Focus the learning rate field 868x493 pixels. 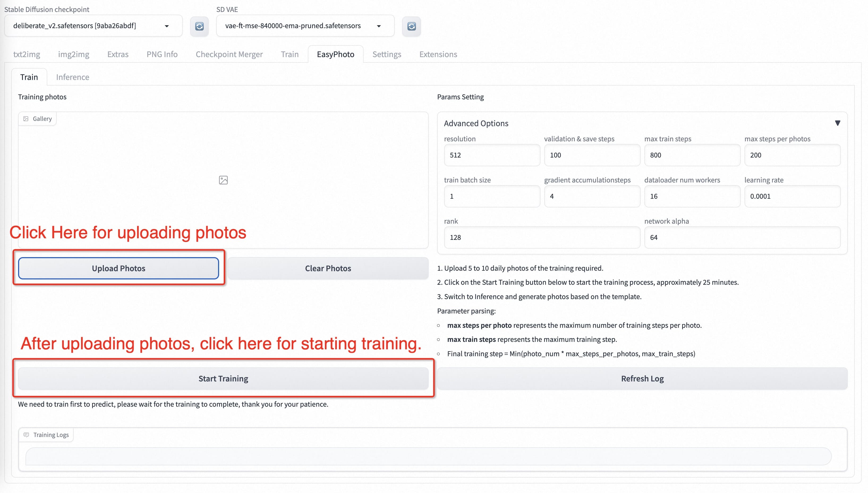(792, 196)
